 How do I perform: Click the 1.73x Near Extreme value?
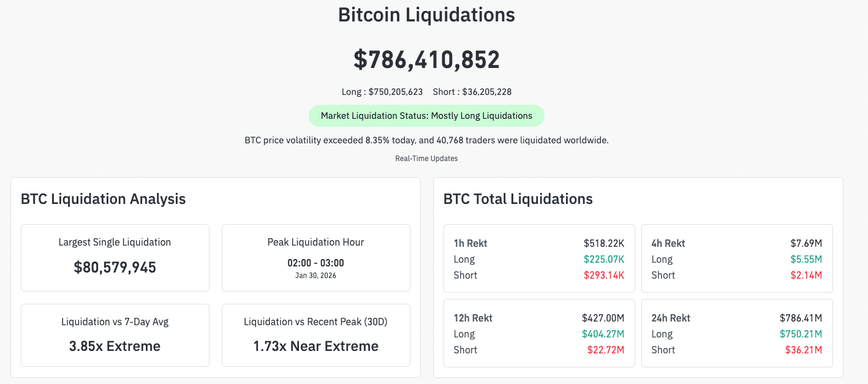(x=315, y=345)
